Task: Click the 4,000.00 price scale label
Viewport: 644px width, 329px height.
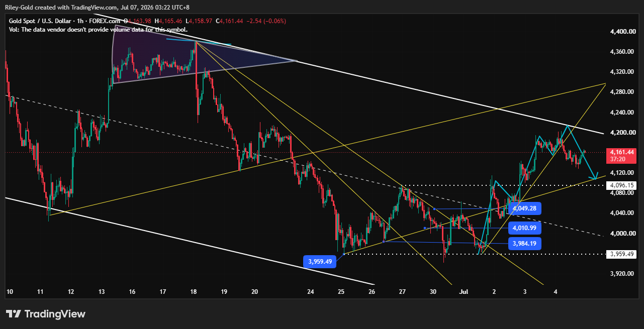Action: coord(622,234)
